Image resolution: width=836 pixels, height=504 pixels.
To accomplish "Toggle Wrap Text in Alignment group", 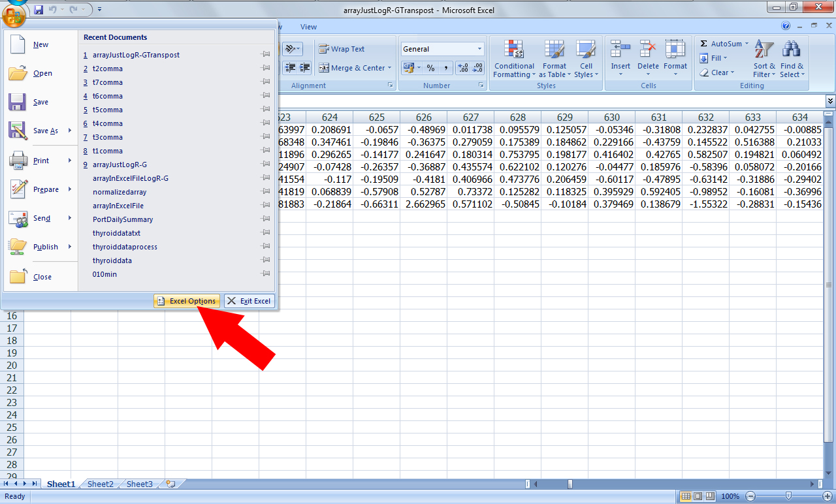I will pos(342,49).
